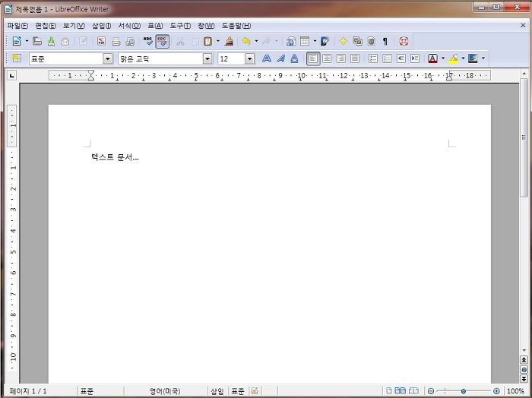Print the document with printer icon
This screenshot has width=532, height=398.
[x=116, y=41]
